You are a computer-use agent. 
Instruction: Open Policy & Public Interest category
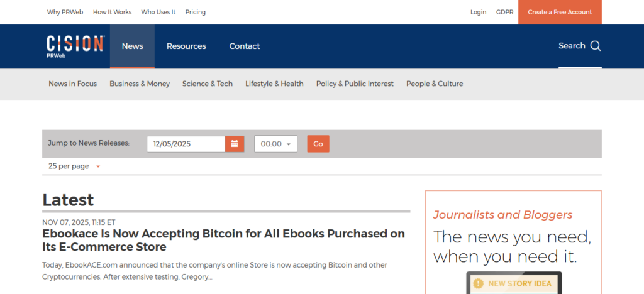tap(355, 84)
